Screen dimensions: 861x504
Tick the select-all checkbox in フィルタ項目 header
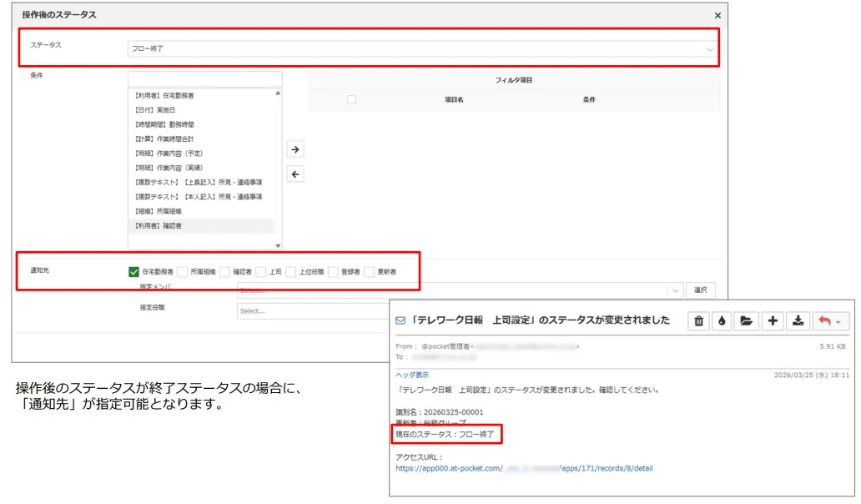point(351,99)
